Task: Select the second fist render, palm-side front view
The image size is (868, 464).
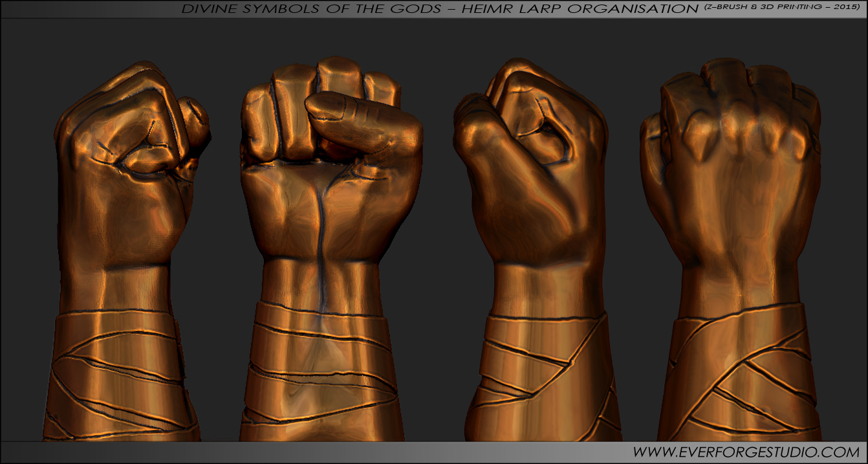Action: (x=331, y=249)
